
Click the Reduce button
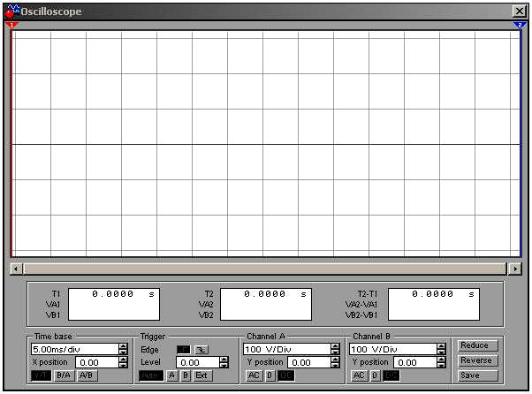point(473,345)
